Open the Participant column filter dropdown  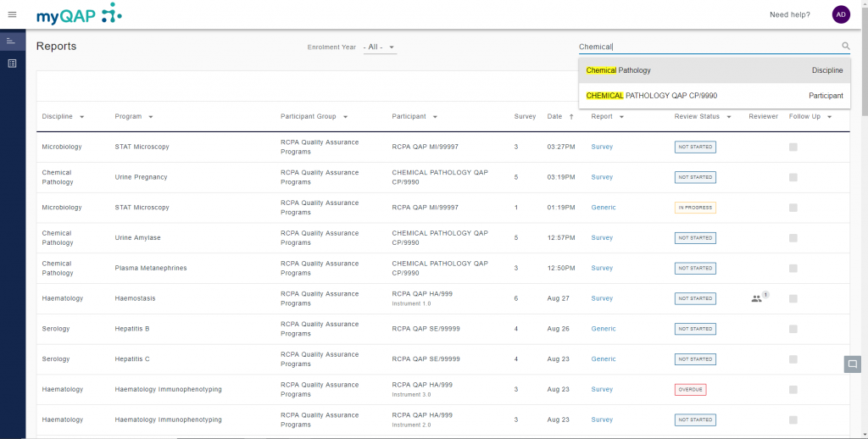[x=435, y=117]
